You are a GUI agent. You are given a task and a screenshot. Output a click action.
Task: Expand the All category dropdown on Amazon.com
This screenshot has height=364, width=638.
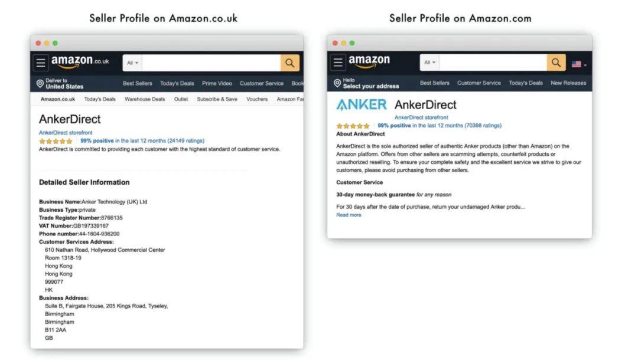tap(429, 63)
